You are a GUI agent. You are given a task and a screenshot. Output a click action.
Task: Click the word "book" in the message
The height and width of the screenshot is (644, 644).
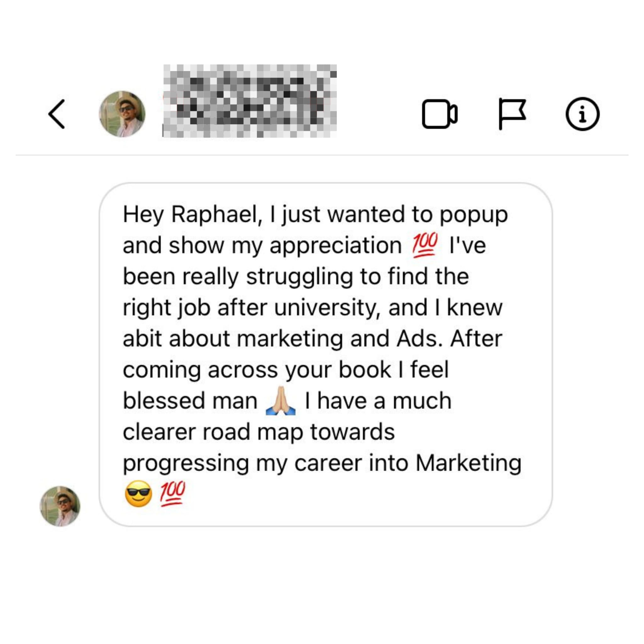coord(364,370)
